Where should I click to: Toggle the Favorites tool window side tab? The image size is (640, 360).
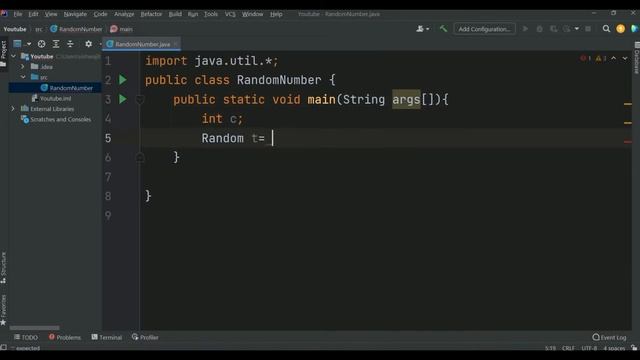[4, 310]
